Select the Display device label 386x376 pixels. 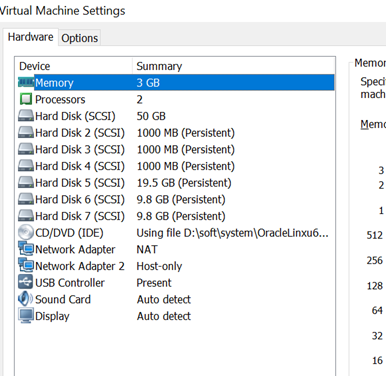click(x=52, y=316)
